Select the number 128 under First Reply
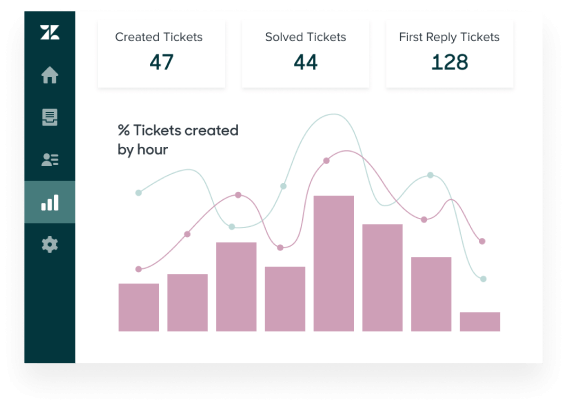 click(x=450, y=62)
